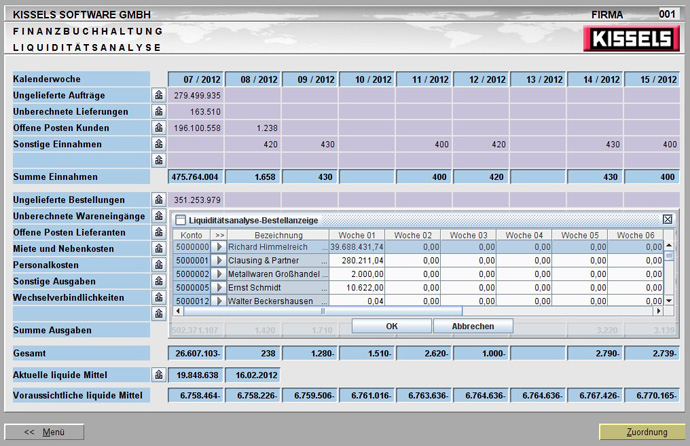The image size is (690, 446).
Task: Click Woche 06 column header
Action: [x=635, y=235]
